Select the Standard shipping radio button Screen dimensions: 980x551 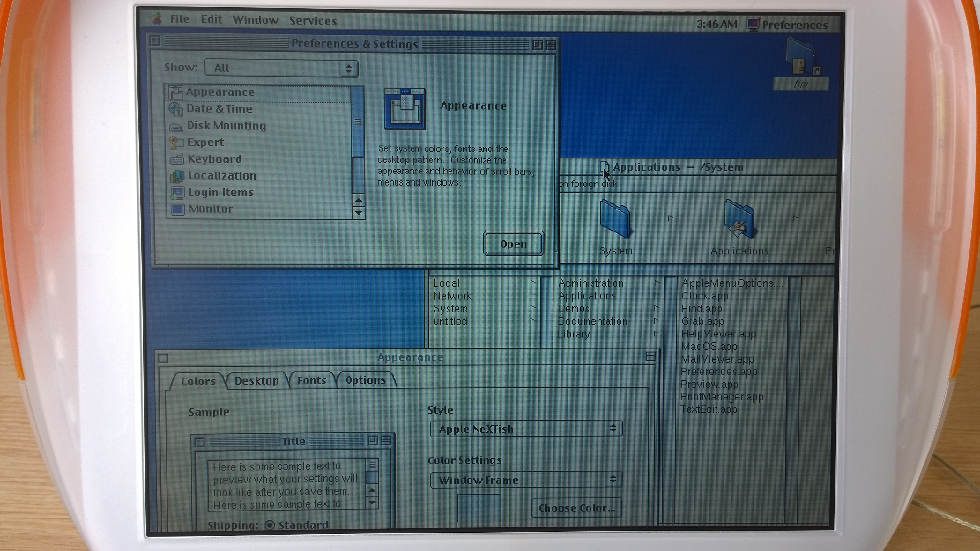click(270, 525)
